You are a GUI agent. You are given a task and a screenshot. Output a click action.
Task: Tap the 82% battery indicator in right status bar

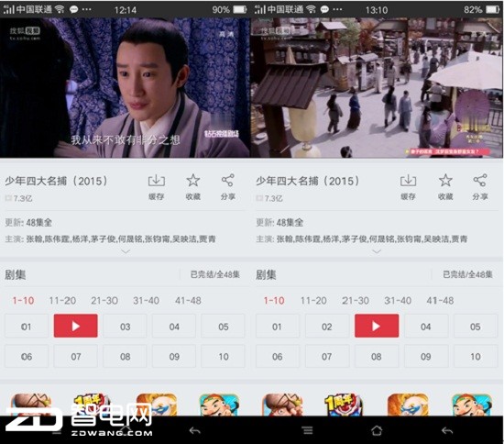point(481,10)
